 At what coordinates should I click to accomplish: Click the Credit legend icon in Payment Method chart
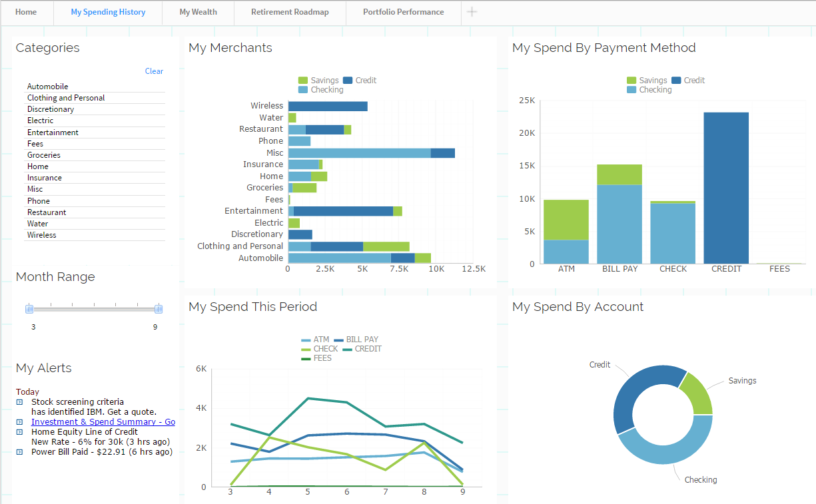[x=676, y=80]
